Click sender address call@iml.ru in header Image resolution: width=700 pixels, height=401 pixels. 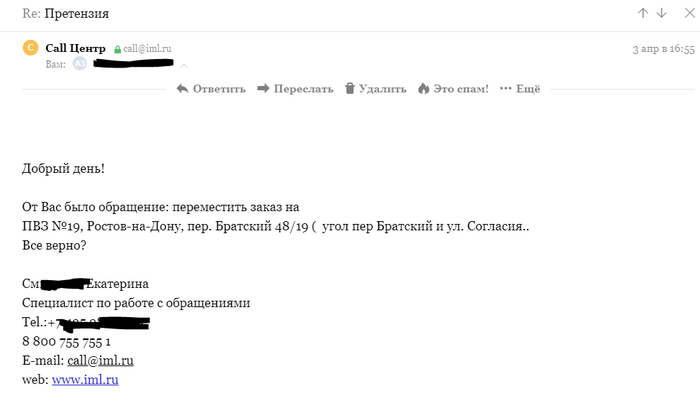coord(148,49)
